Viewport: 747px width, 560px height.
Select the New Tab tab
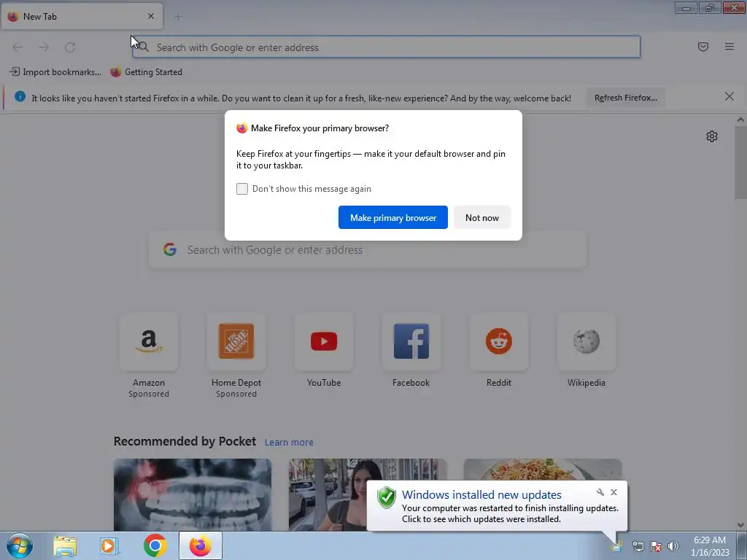point(82,17)
